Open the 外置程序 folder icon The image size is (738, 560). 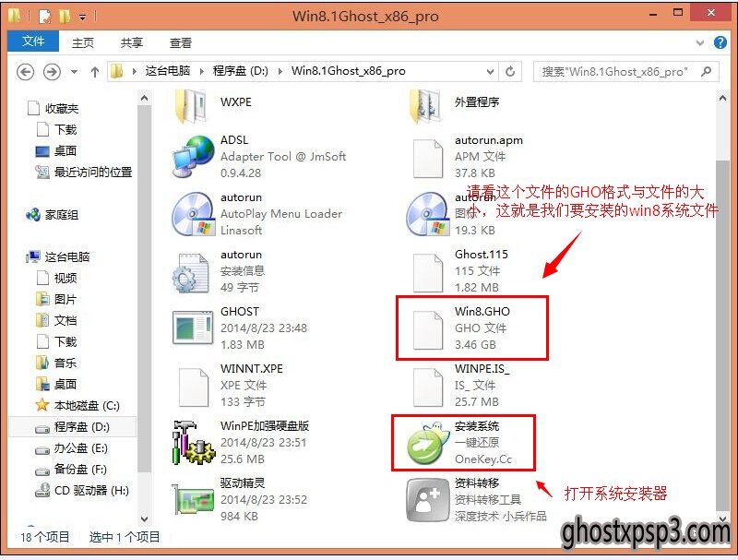tap(424, 106)
